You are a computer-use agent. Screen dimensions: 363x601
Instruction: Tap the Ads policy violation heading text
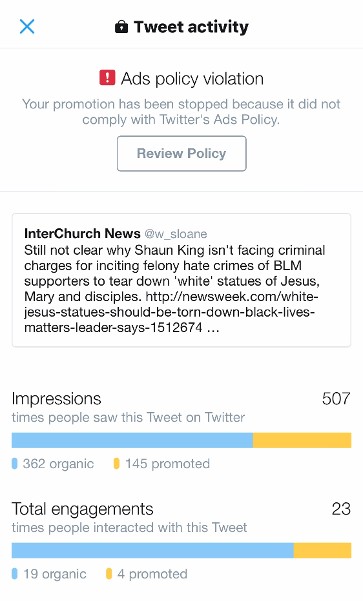(x=192, y=79)
